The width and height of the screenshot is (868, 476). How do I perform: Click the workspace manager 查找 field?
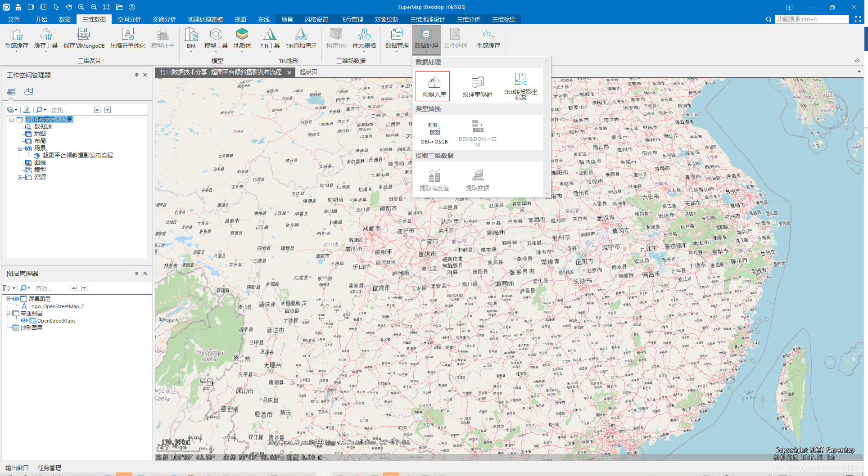[70, 110]
